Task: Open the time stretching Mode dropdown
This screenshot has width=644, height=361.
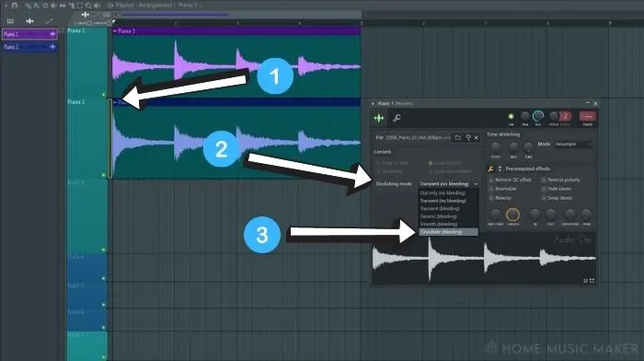Action: click(573, 145)
